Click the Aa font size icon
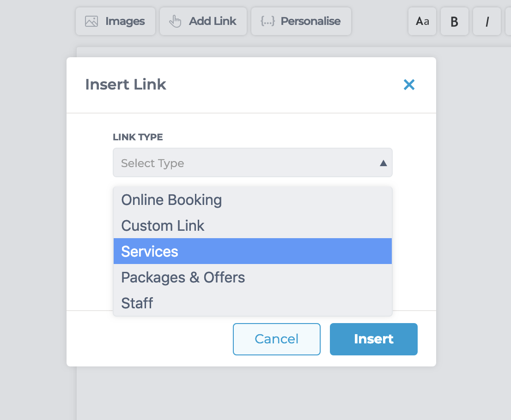This screenshot has width=511, height=420. 422,21
